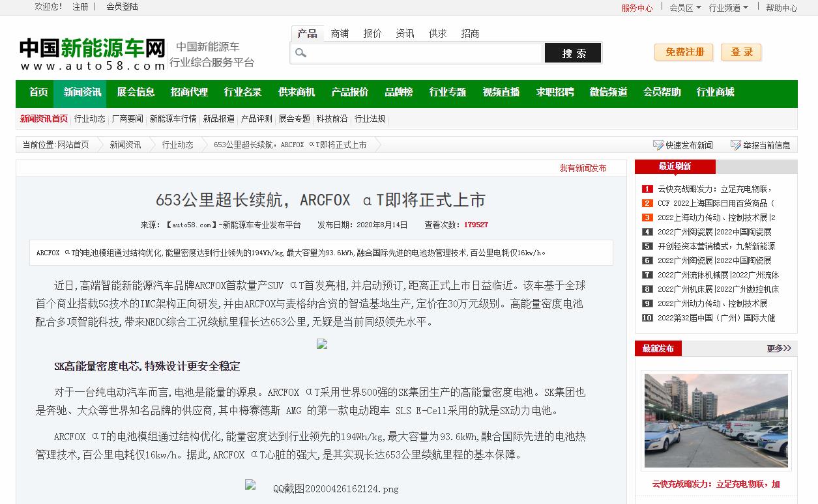Open 厂商要闻 sub-navigation link

point(128,119)
